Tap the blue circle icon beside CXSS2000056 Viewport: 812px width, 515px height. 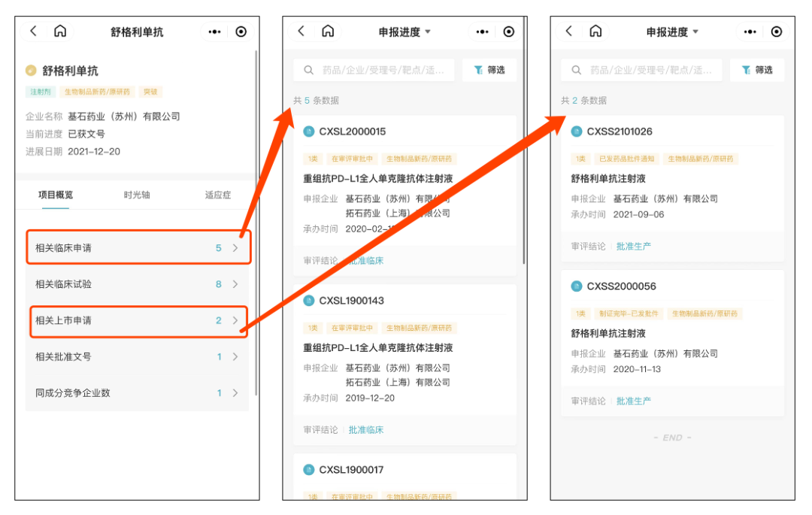point(577,286)
